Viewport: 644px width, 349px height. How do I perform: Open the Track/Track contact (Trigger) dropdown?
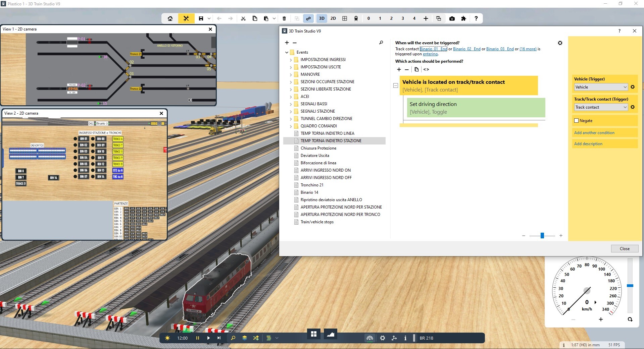[x=600, y=107]
